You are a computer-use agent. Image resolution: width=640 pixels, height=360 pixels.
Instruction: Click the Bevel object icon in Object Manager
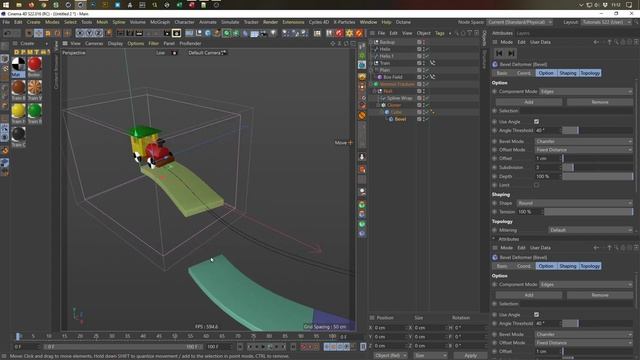click(x=391, y=119)
